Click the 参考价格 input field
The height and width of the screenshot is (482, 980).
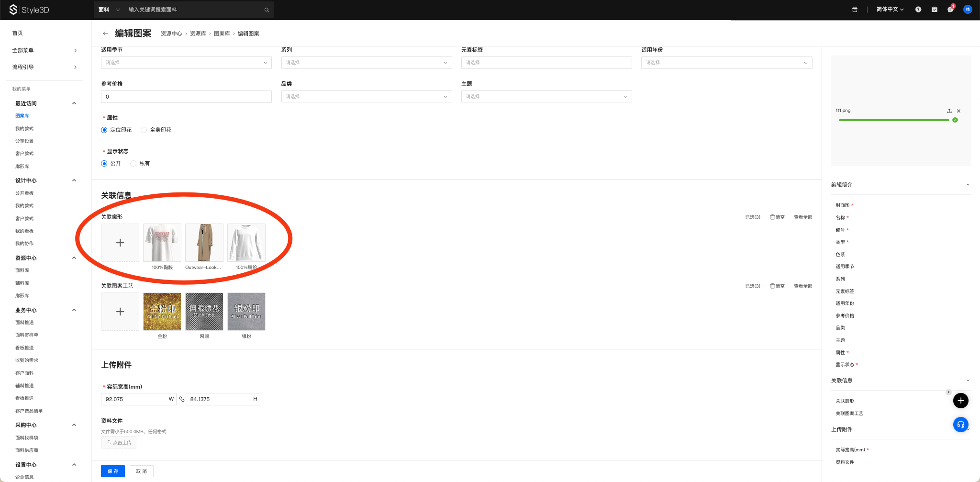point(186,97)
